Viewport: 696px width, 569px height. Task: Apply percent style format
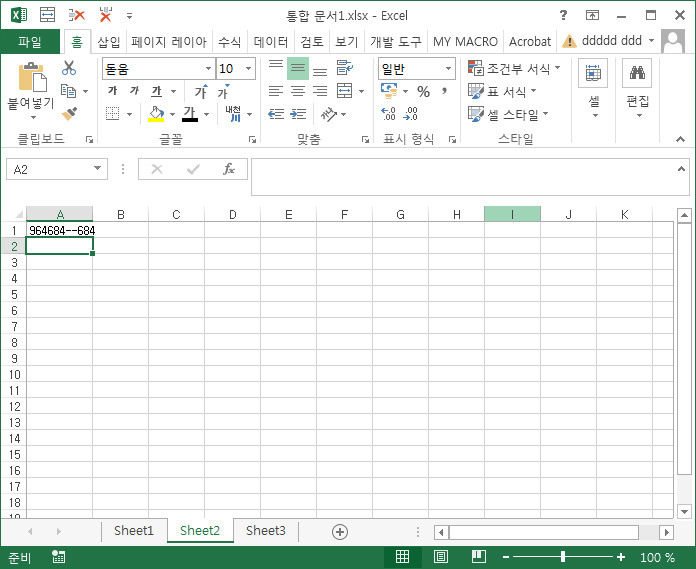(423, 91)
